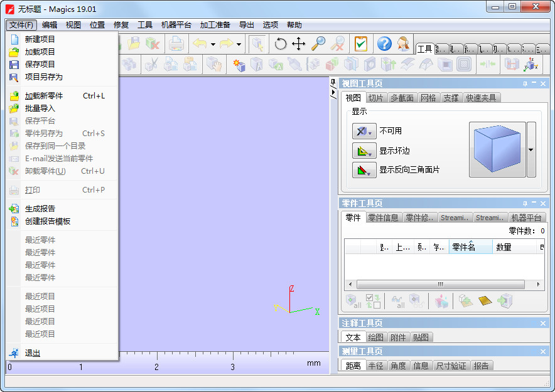
Task: Click the print toolbar icon
Action: (176, 43)
